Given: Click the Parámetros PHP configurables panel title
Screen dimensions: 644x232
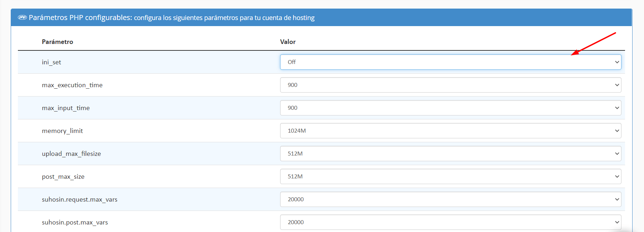Looking at the screenshot, I should click(x=80, y=18).
